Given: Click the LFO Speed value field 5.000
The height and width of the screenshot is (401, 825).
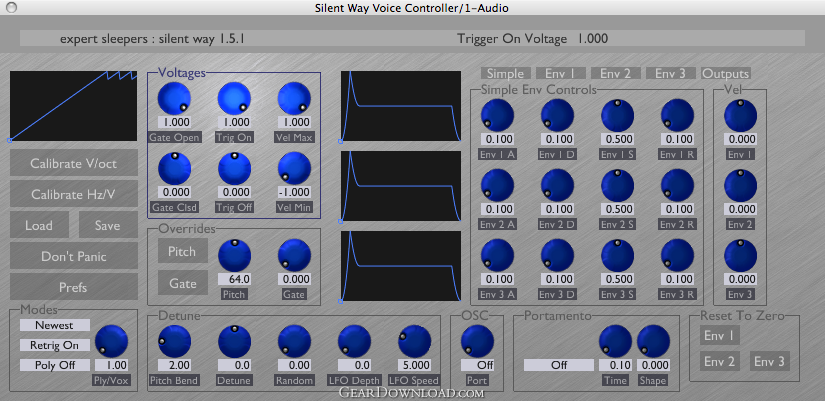Looking at the screenshot, I should tap(414, 365).
